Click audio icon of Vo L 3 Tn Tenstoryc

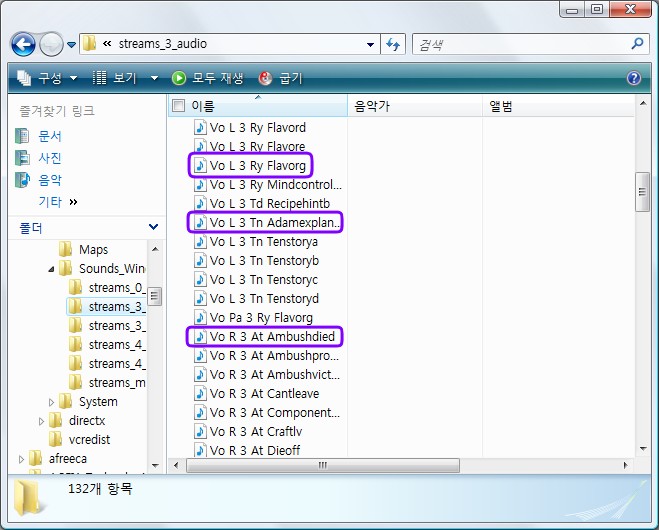pyautogui.click(x=200, y=280)
